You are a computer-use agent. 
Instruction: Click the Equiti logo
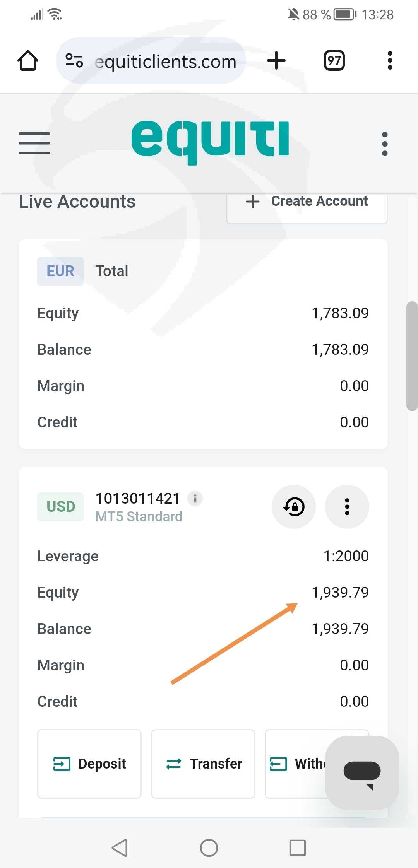click(210, 142)
